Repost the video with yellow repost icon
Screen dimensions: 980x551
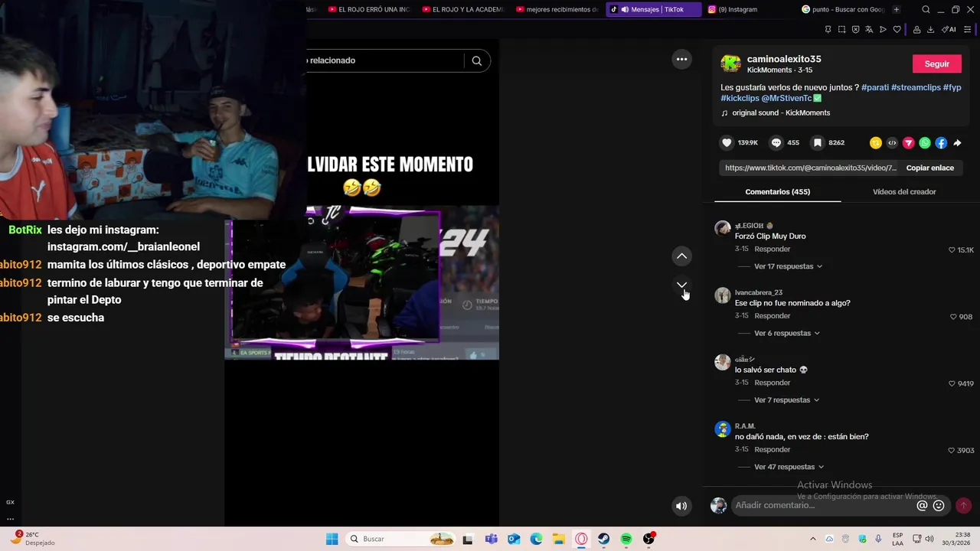[876, 143]
